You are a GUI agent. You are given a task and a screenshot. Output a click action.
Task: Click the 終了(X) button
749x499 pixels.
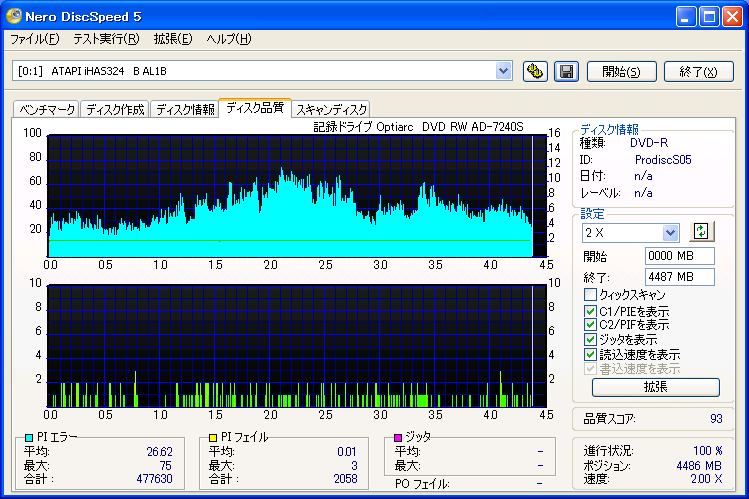pos(698,72)
